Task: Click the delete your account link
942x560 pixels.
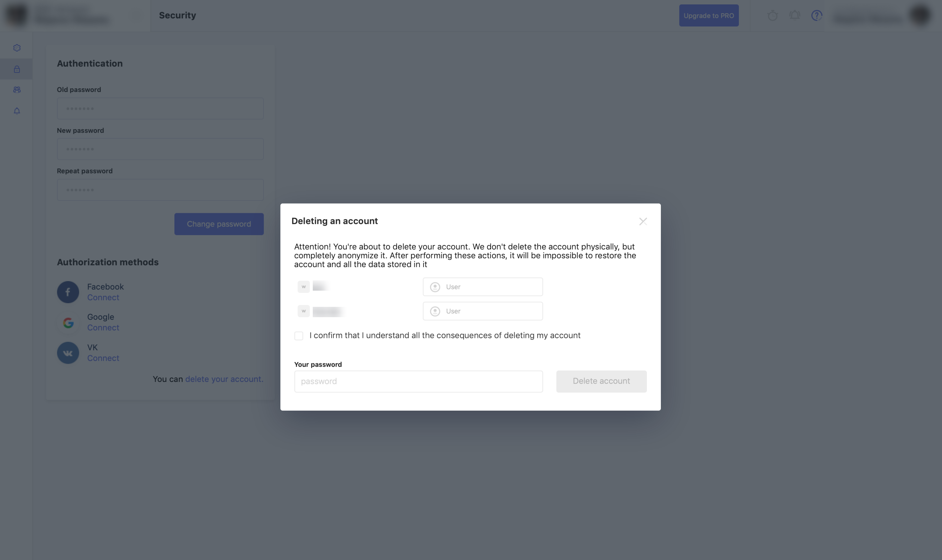Action: (224, 379)
